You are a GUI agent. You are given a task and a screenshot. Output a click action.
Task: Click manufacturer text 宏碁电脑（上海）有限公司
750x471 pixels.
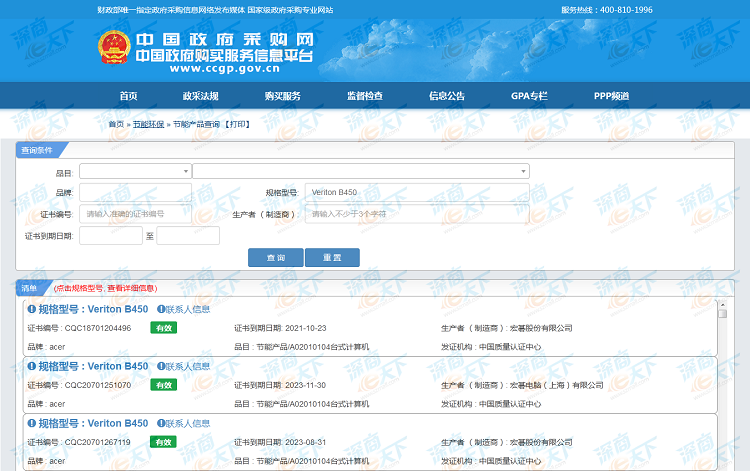(x=557, y=385)
